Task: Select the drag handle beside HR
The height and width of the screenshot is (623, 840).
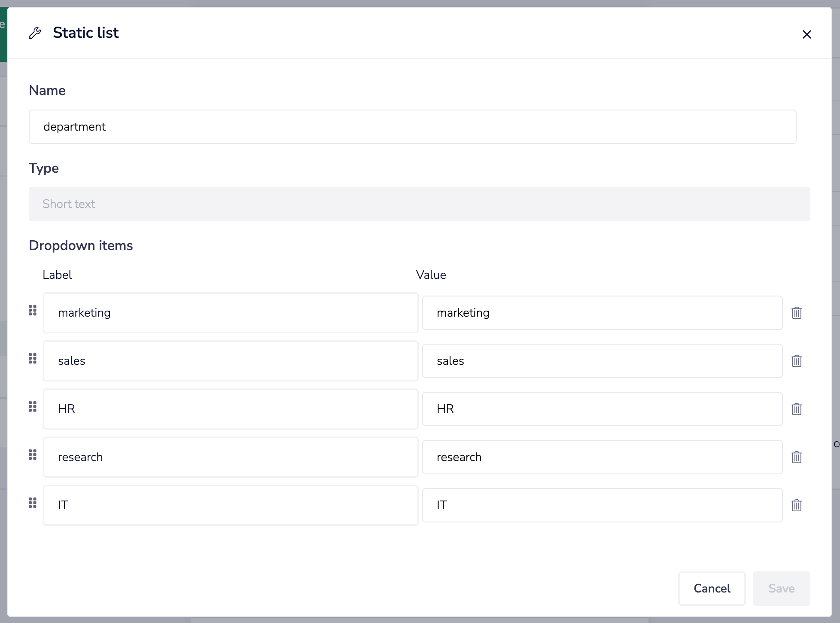Action: tap(32, 407)
